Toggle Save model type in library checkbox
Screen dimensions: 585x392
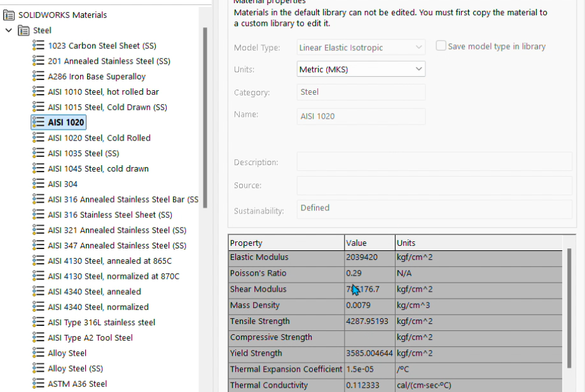click(441, 46)
